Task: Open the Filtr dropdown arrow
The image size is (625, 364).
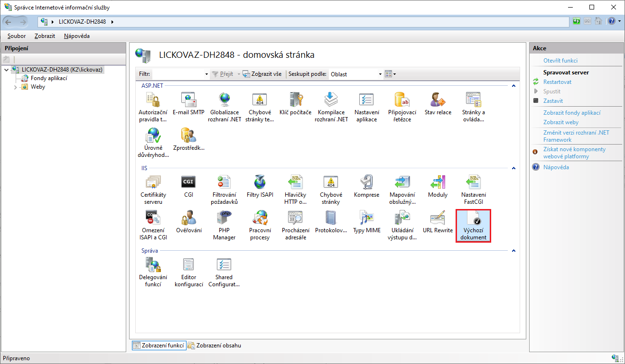Action: [x=206, y=74]
